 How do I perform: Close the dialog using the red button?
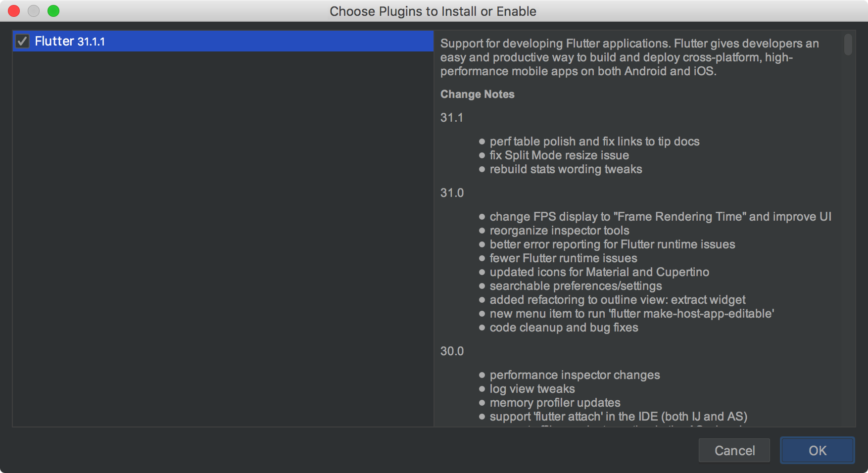[x=14, y=11]
